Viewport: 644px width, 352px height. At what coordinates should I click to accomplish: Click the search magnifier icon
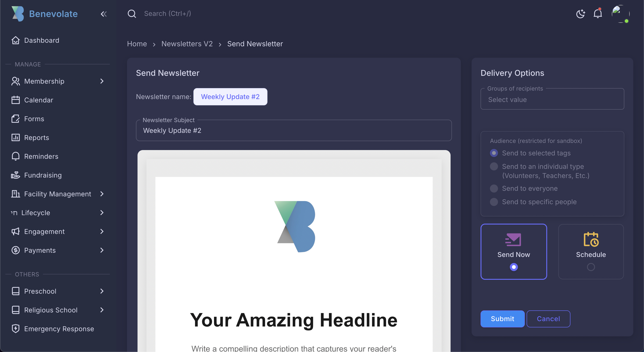pyautogui.click(x=132, y=14)
